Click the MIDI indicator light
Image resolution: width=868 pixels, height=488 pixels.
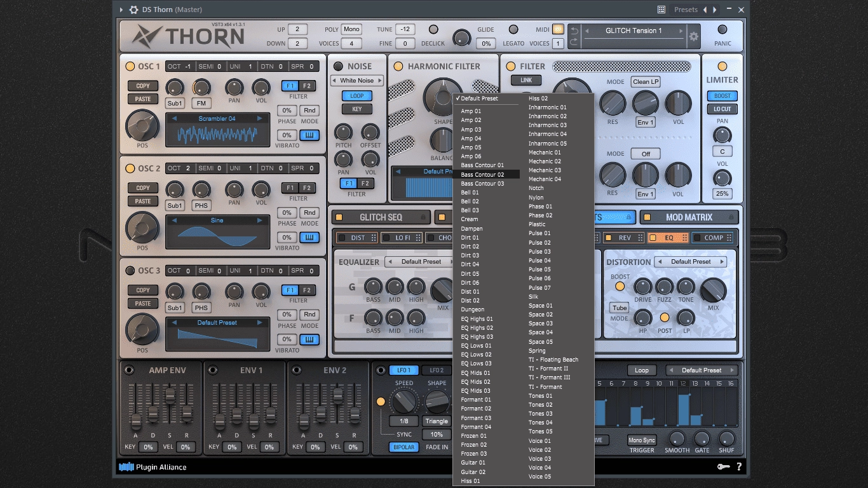558,29
